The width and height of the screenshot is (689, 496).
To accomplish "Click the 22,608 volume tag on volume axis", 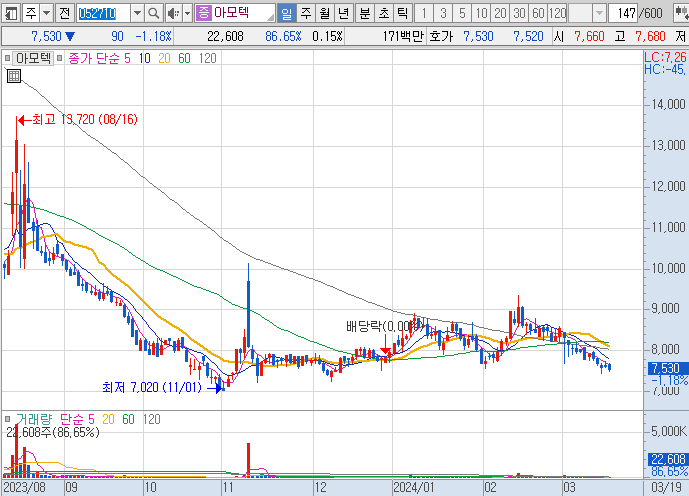I will [x=668, y=459].
